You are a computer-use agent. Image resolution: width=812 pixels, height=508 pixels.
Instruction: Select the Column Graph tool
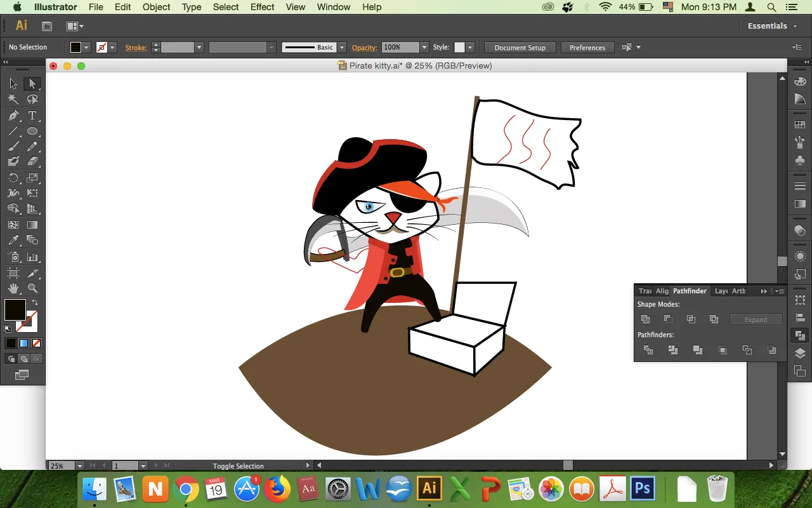coord(32,257)
